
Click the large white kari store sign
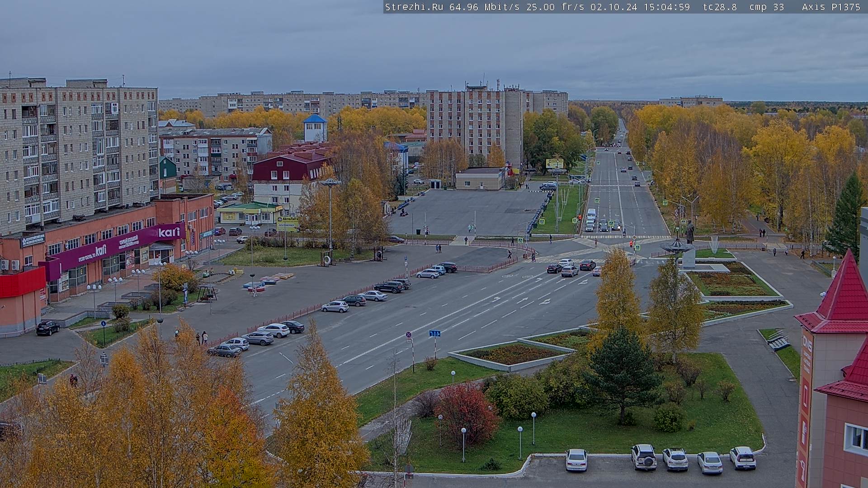point(169,232)
